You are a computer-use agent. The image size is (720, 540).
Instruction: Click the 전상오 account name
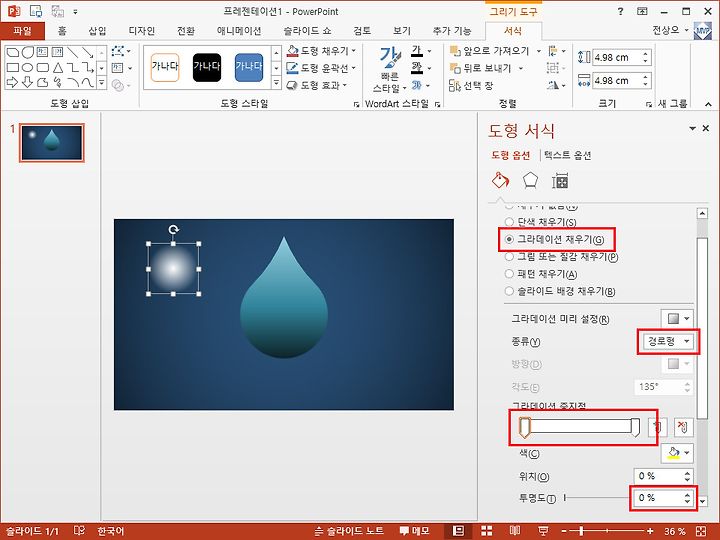tap(665, 30)
